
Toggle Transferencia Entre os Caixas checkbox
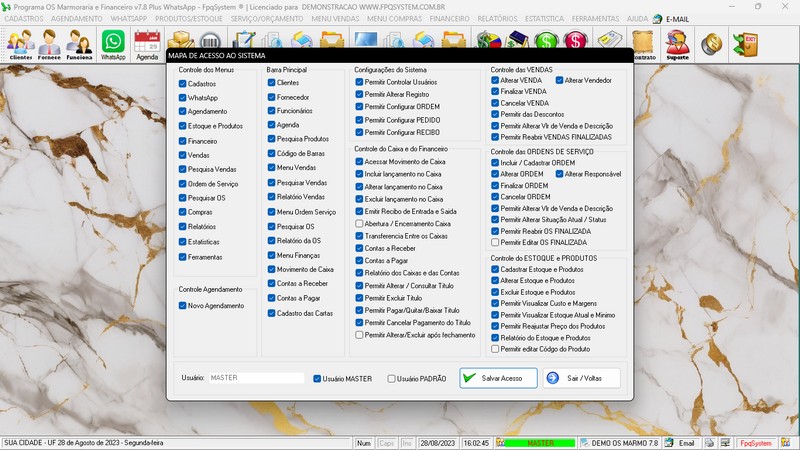coord(359,236)
